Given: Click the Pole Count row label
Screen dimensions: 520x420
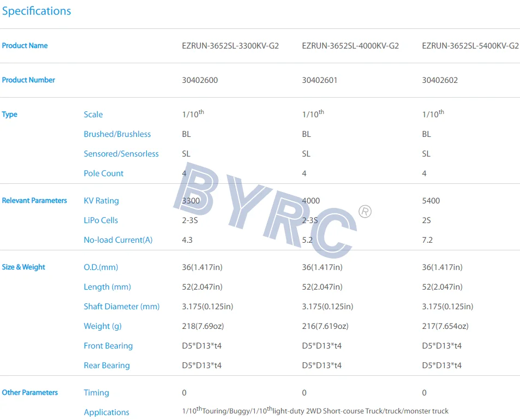Looking at the screenshot, I should [104, 173].
